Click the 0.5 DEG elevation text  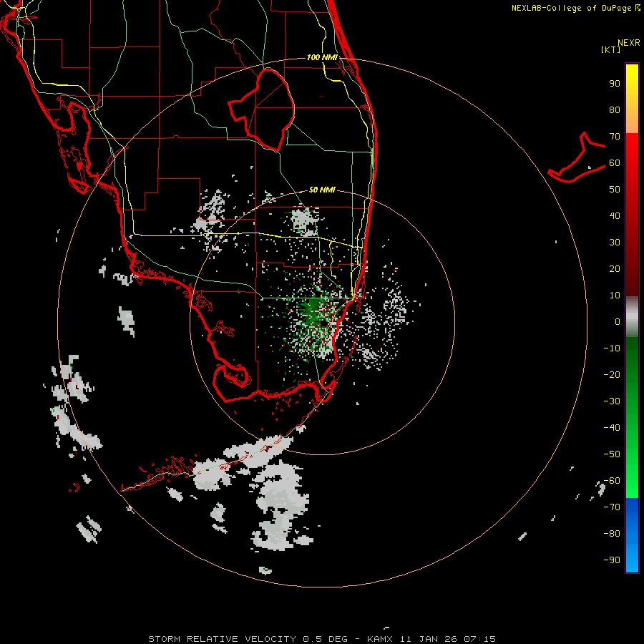[326, 639]
